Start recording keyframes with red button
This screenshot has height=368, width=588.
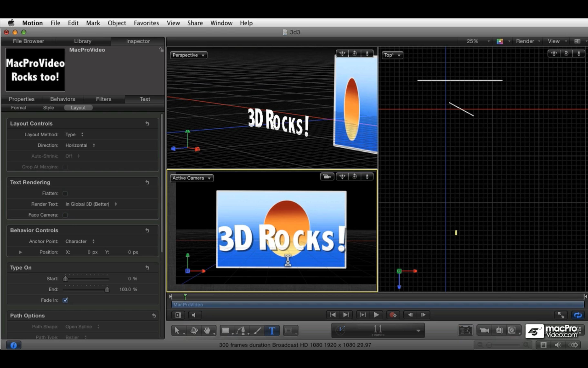[x=393, y=315]
